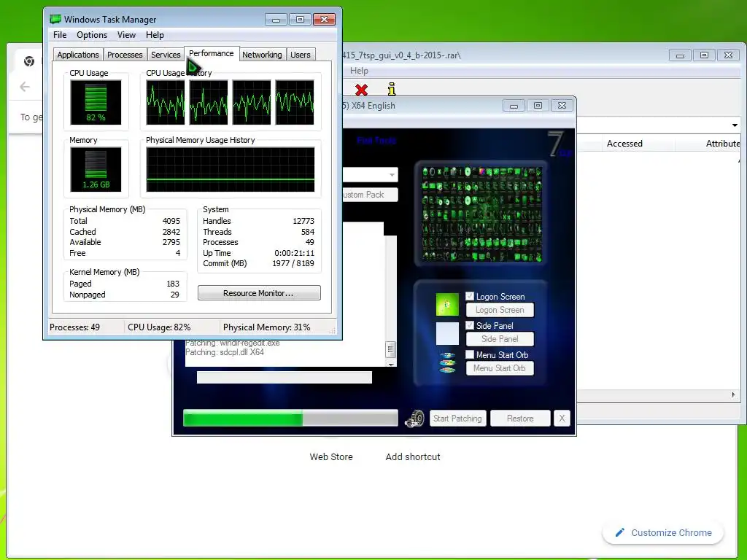
Task: Click the green patching progress bar
Action: pyautogui.click(x=290, y=419)
